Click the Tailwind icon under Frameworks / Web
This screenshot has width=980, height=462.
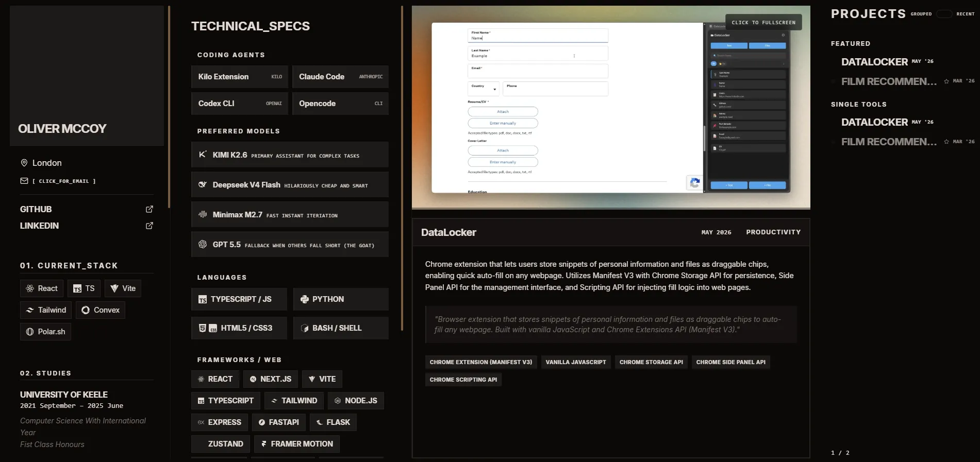274,401
